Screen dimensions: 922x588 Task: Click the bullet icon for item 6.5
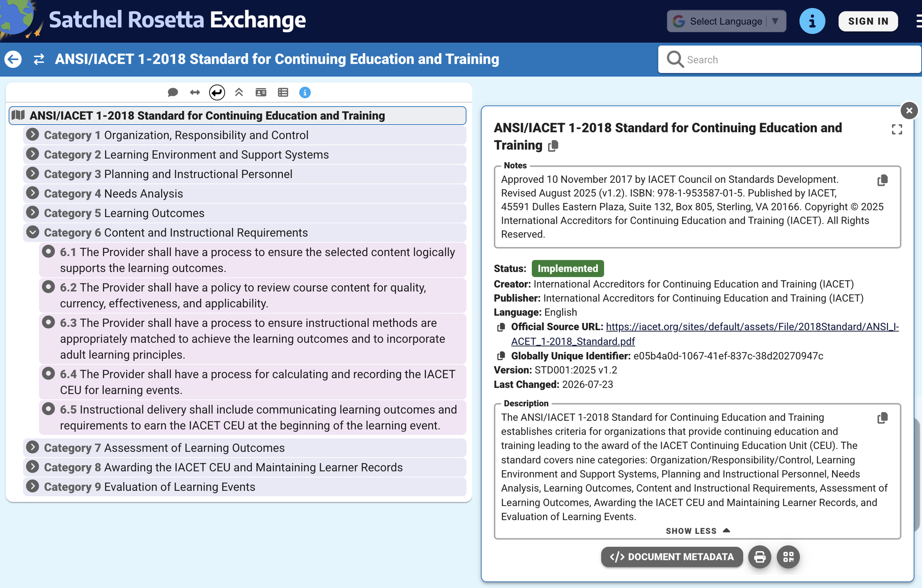[x=48, y=409]
